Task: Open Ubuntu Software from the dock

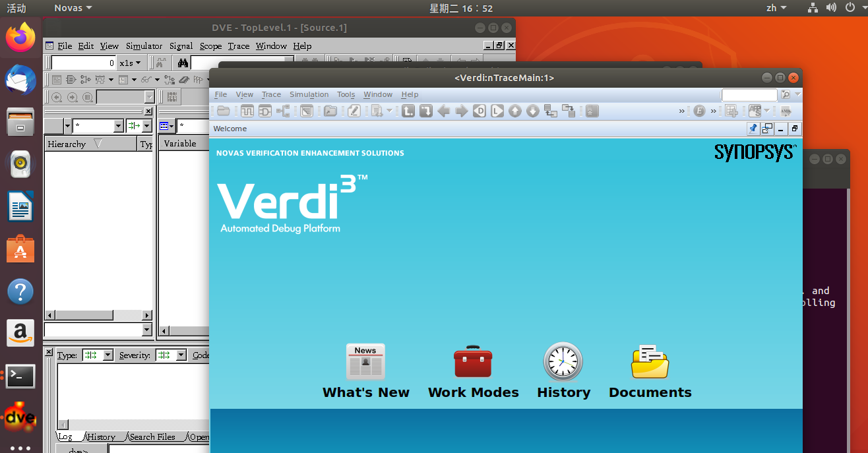Action: (x=20, y=249)
